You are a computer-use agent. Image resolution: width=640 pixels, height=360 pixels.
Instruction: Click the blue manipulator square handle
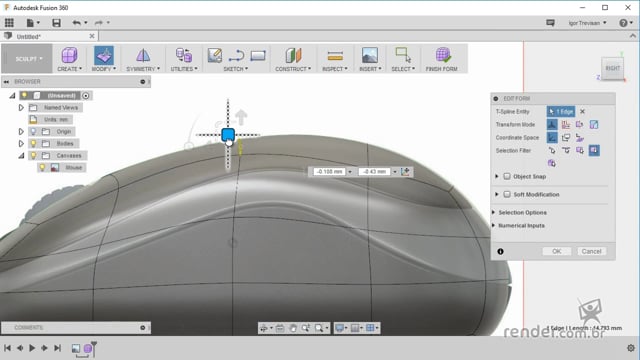pos(228,135)
